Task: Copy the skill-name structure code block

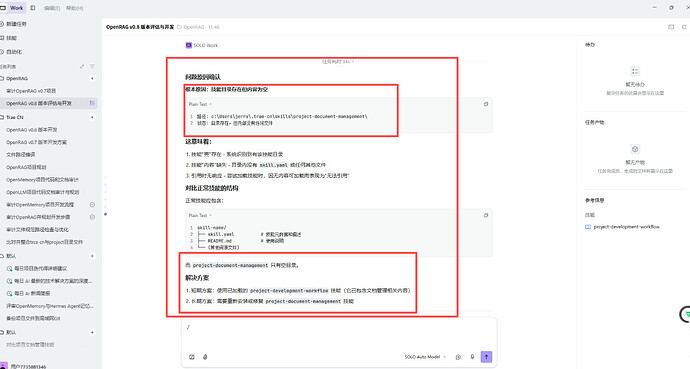Action: [486, 216]
